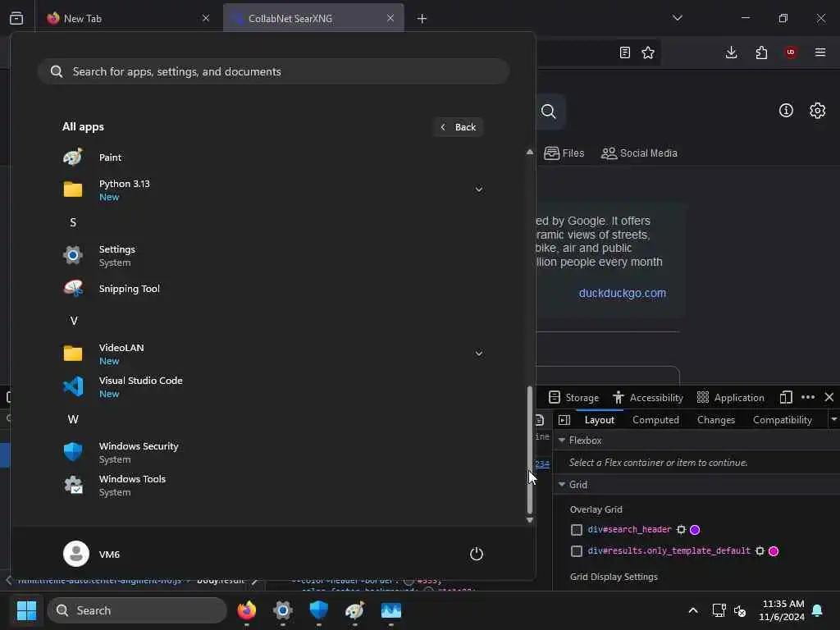The height and width of the screenshot is (630, 840).
Task: Open the Firefox hamburger application menu
Action: [820, 52]
